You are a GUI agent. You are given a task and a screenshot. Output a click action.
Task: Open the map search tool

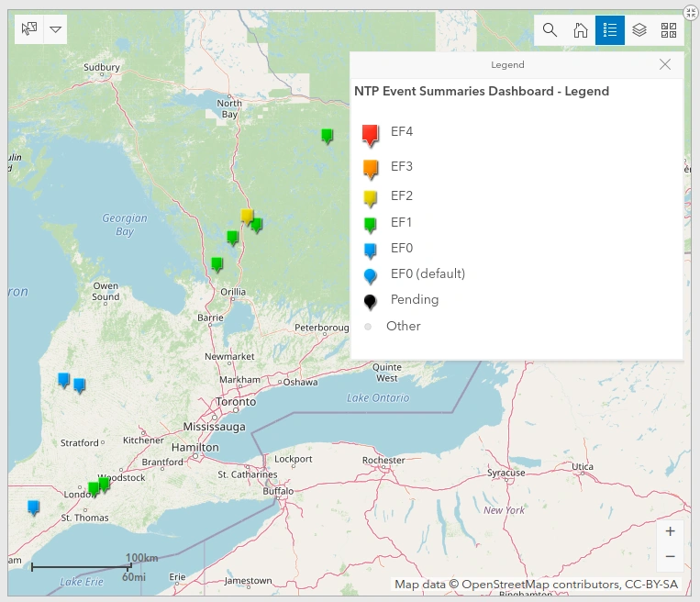click(550, 30)
